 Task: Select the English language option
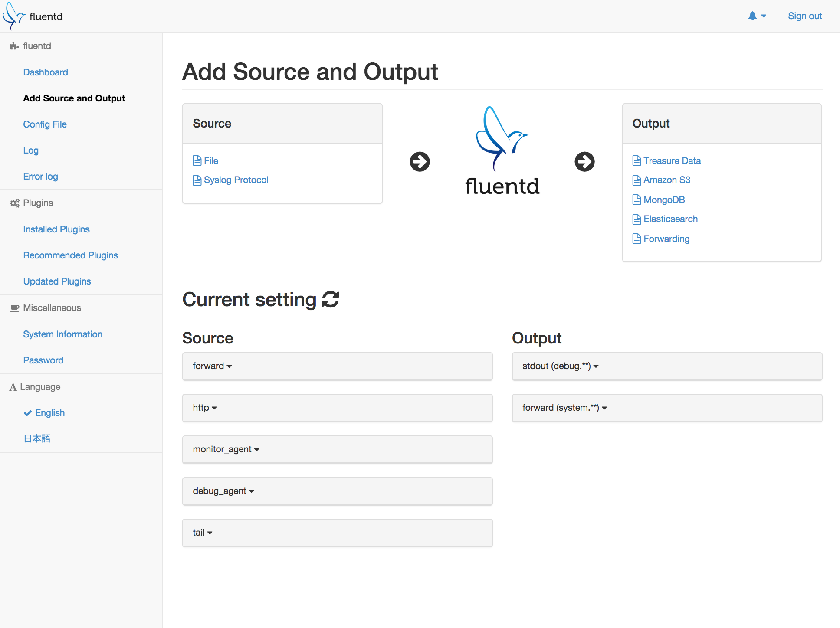49,413
